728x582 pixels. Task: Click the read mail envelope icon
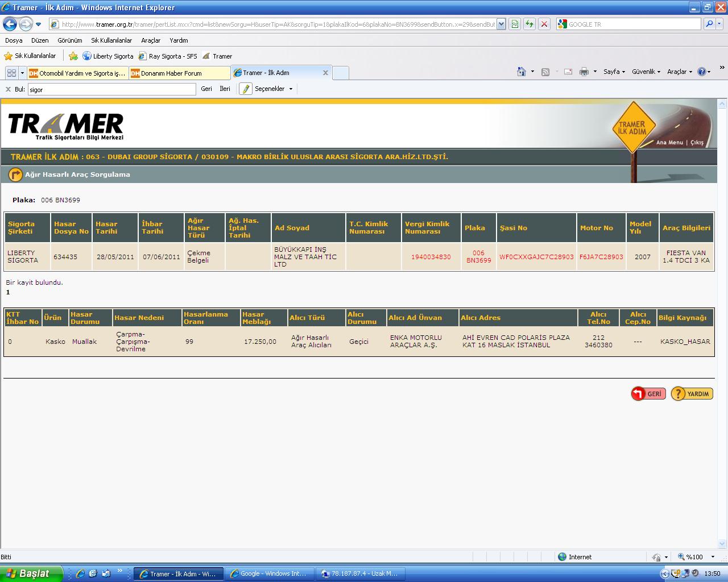point(568,72)
